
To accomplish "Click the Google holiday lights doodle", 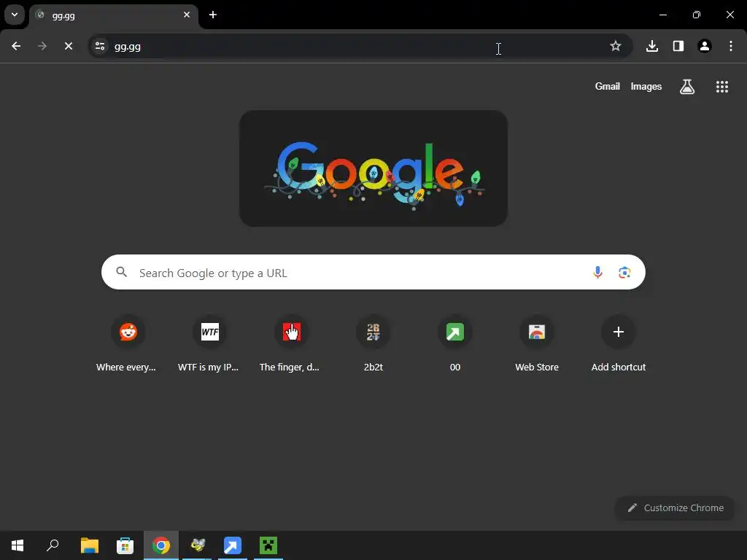I will 373,168.
